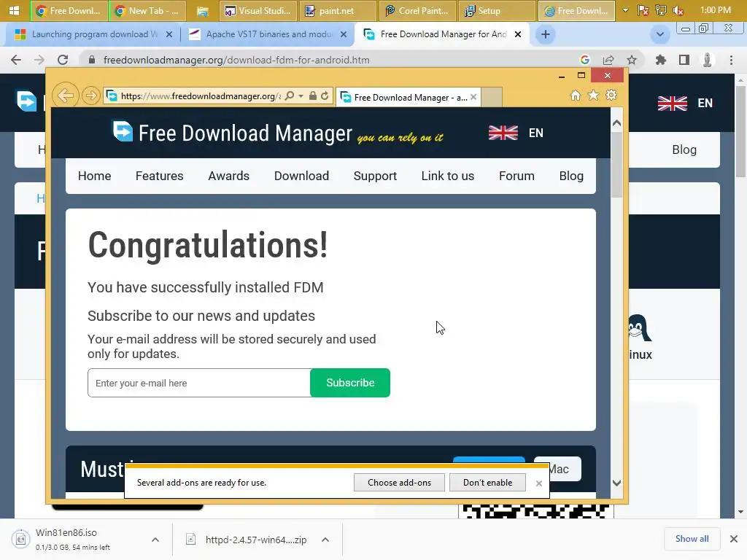Switch to Apache VS17 binaries tab
The width and height of the screenshot is (747, 560).
267,34
